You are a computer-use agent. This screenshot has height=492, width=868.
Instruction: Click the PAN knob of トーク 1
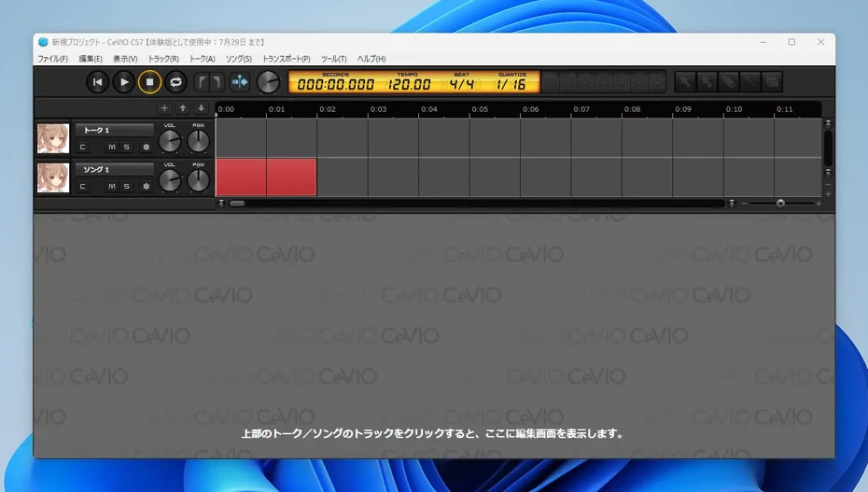[198, 142]
